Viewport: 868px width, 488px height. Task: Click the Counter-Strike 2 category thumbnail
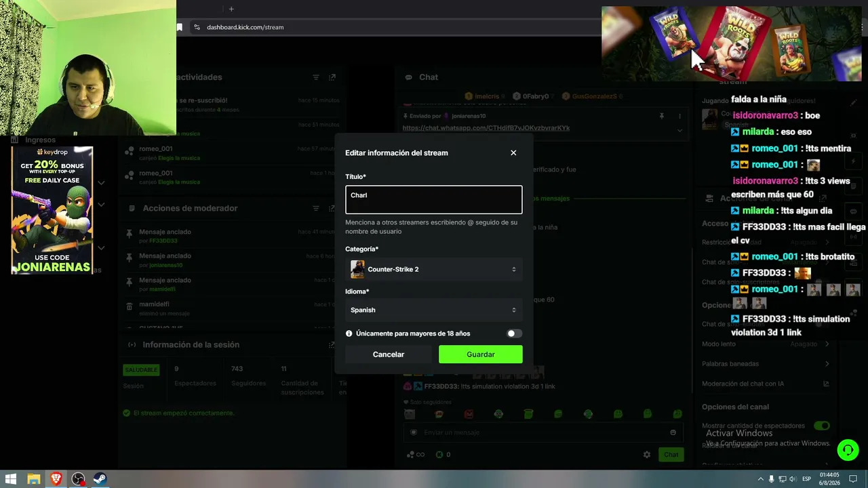357,269
